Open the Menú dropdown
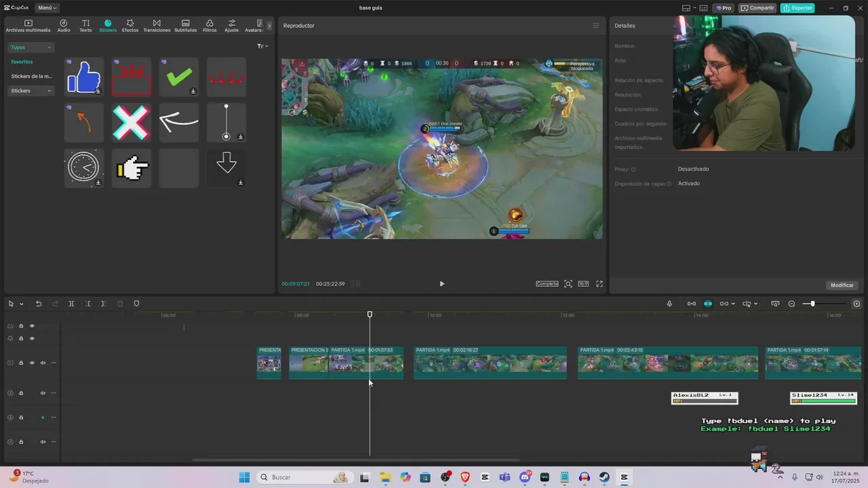The image size is (868, 488). 47,8
